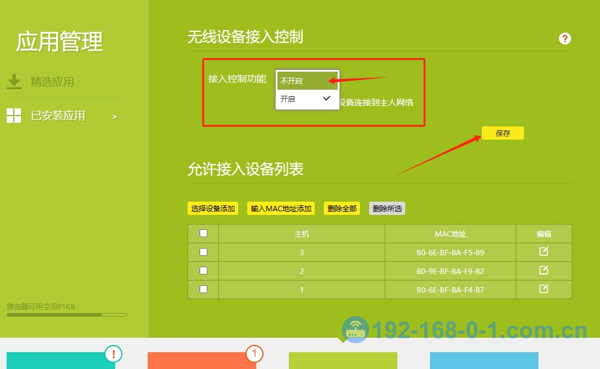600x369 pixels.
Task: Click the 允许接入设备列表 heading
Action: [245, 169]
